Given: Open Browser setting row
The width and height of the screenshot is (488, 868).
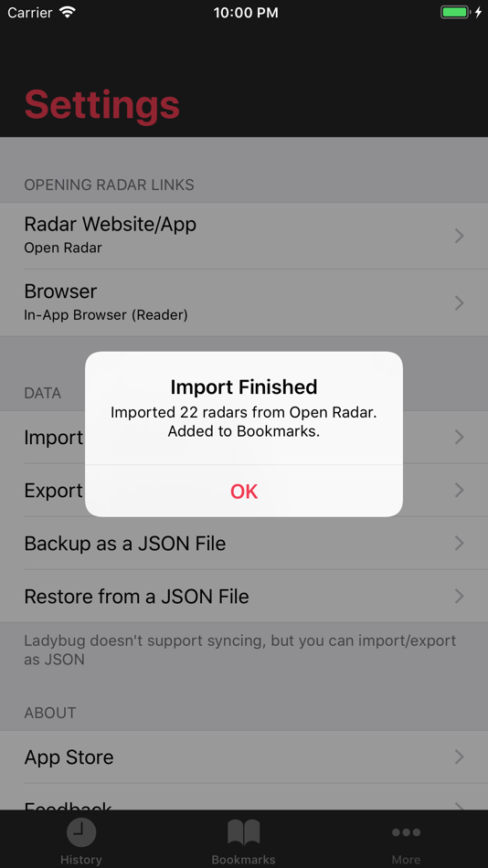Looking at the screenshot, I should tap(244, 302).
